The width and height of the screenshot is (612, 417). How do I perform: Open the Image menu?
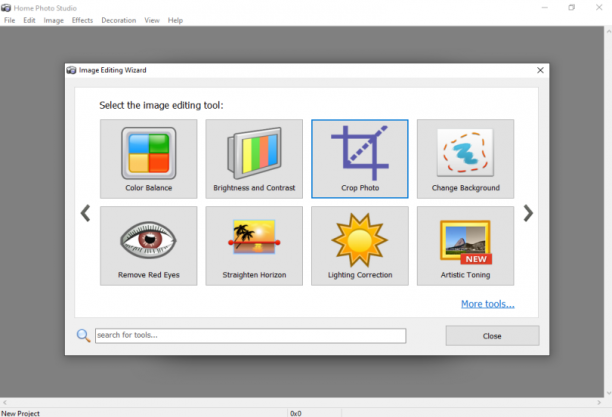pyautogui.click(x=53, y=20)
